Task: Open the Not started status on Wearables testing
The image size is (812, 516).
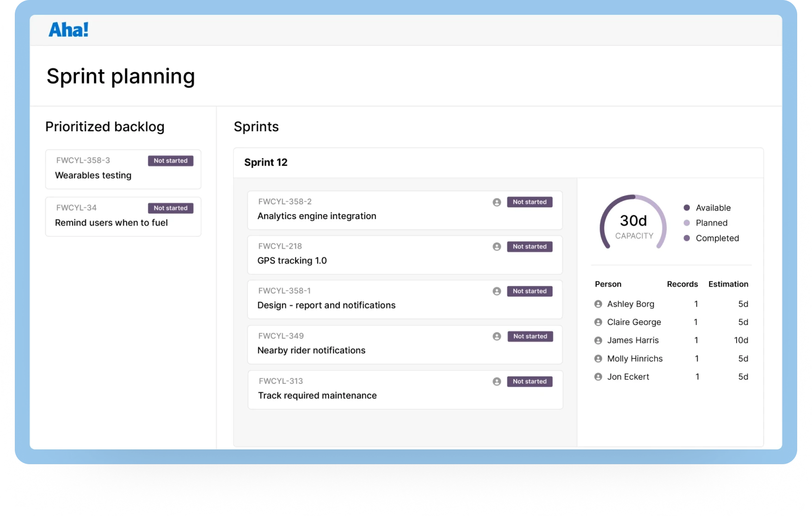Action: (x=171, y=160)
